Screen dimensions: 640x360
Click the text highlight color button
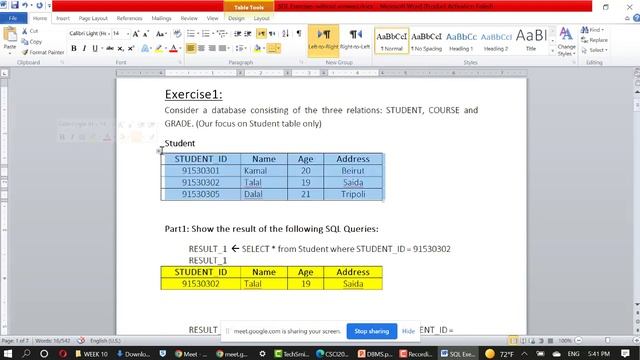[158, 48]
